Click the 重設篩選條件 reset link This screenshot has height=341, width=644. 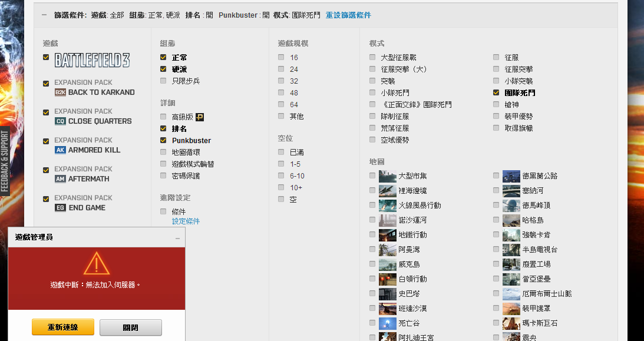(348, 15)
